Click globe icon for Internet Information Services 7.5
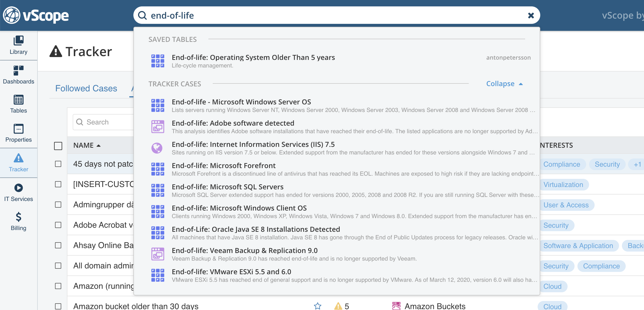The image size is (644, 310). [x=157, y=148]
